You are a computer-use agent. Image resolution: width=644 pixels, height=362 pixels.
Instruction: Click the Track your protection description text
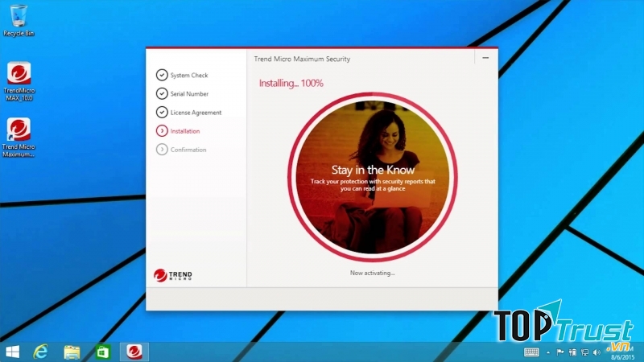coord(373,185)
